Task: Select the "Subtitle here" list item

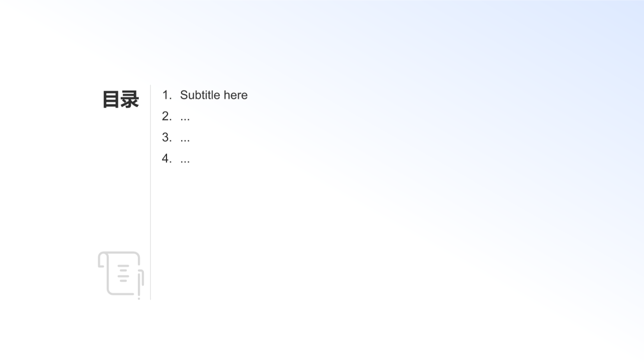Action: coord(214,95)
